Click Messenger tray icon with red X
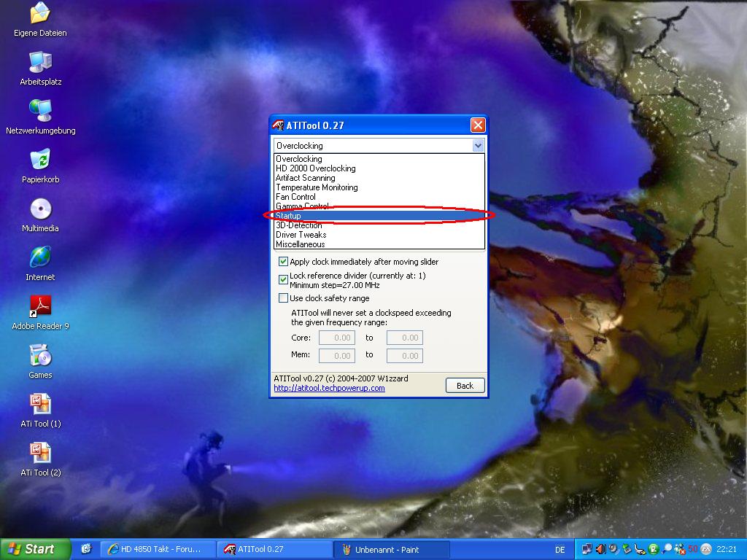Screen dimensions: 747x560 pyautogui.click(x=680, y=549)
